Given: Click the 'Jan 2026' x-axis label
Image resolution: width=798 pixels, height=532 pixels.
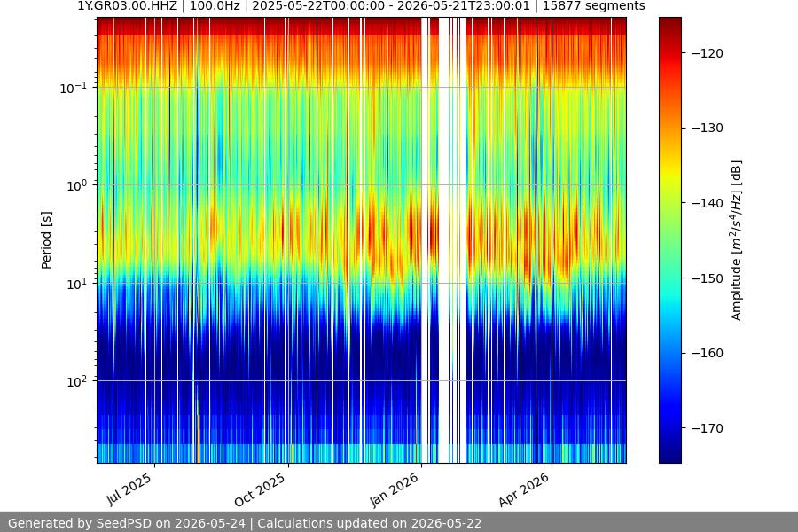Looking at the screenshot, I should 394,489.
